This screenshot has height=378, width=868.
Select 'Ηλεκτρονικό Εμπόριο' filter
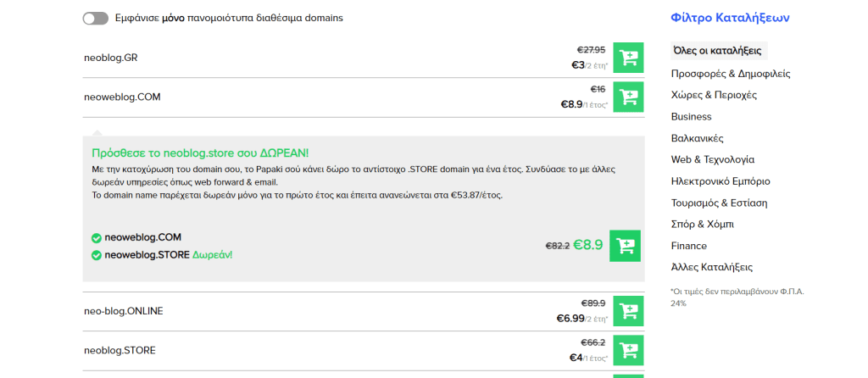tap(720, 181)
